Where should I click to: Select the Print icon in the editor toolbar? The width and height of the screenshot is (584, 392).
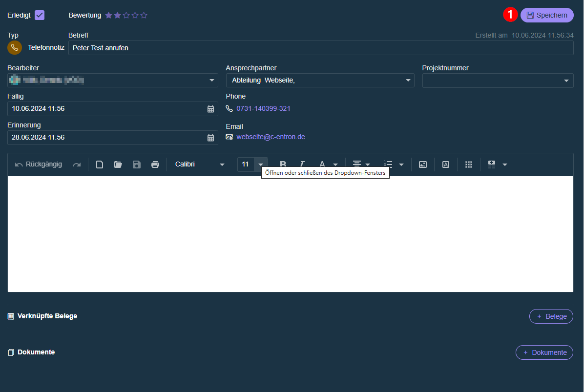(x=155, y=165)
